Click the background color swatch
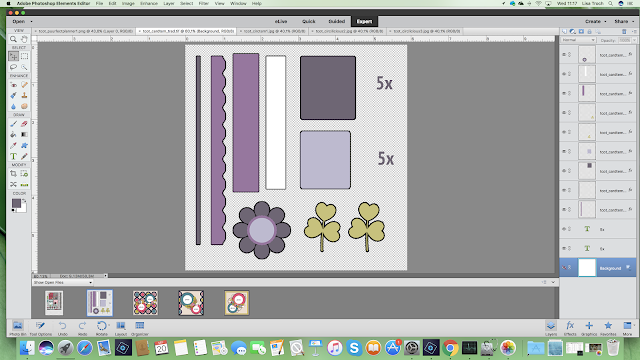Screen dimensions: 640x360 [22, 208]
